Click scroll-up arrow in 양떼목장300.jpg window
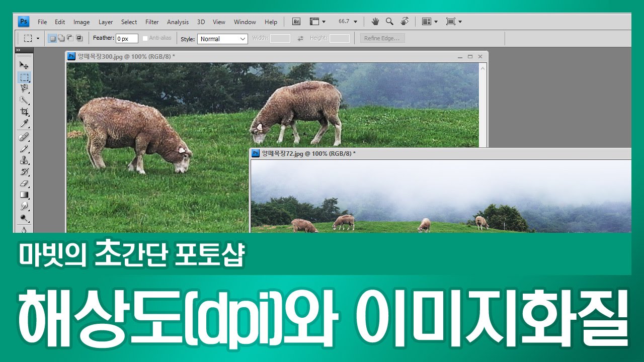 [x=483, y=67]
